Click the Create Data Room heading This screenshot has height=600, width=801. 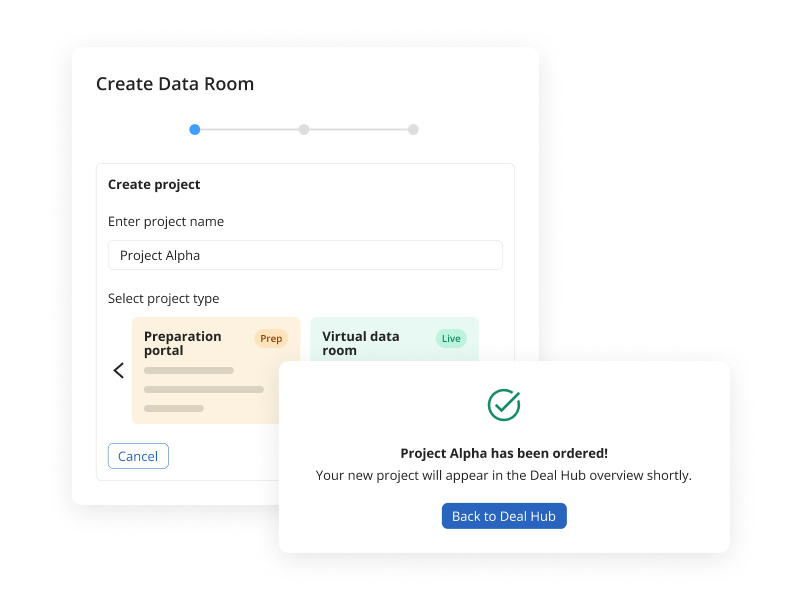pyautogui.click(x=175, y=84)
